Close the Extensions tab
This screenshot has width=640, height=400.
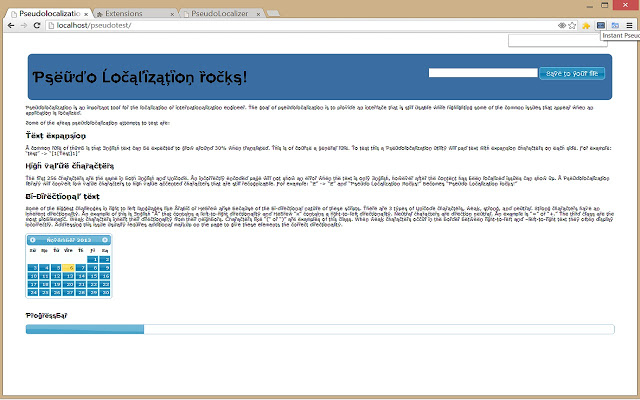[x=172, y=14]
